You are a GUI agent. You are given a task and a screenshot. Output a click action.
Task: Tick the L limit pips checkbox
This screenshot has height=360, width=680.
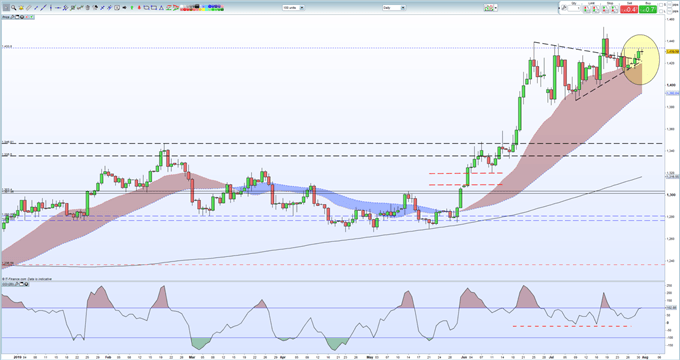click(x=660, y=11)
